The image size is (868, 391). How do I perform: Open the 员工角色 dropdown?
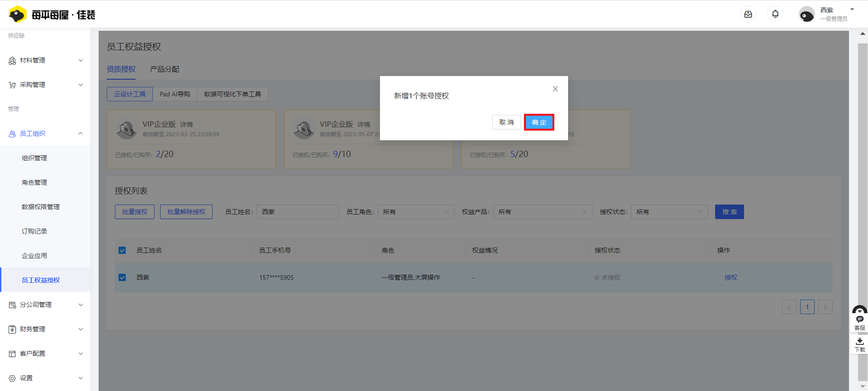pyautogui.click(x=416, y=212)
